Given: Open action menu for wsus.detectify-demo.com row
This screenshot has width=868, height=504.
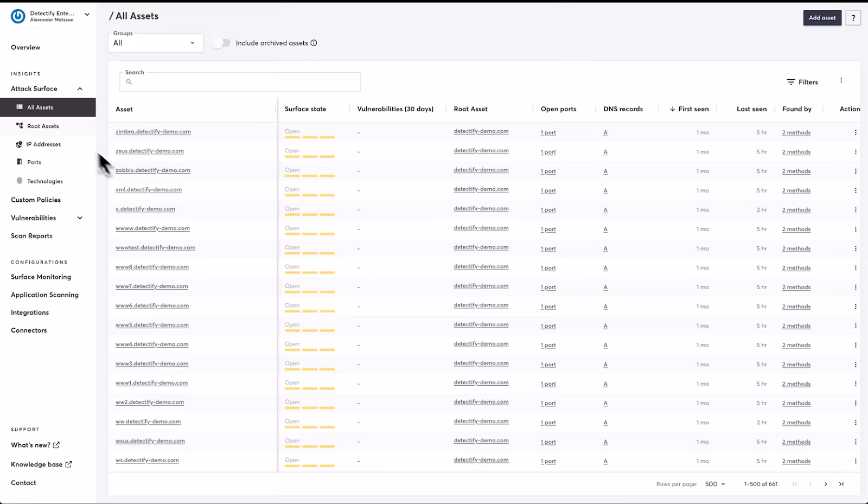Looking at the screenshot, I should 856,442.
